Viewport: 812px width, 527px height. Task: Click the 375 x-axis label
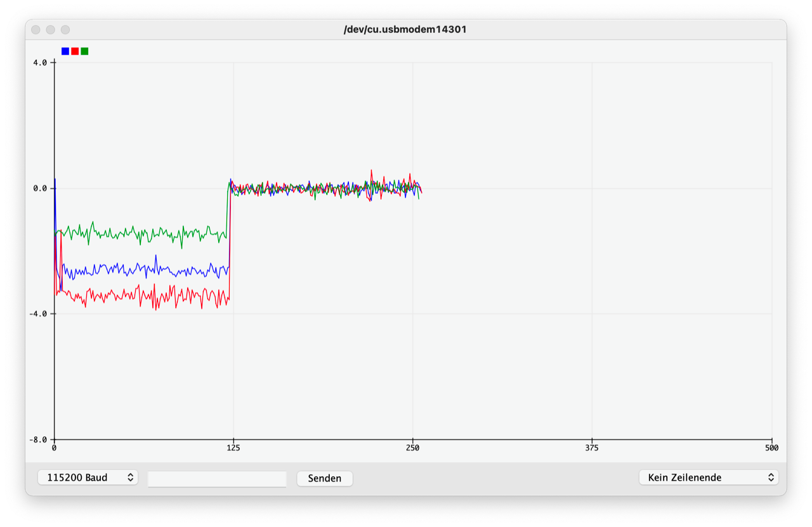pyautogui.click(x=593, y=448)
